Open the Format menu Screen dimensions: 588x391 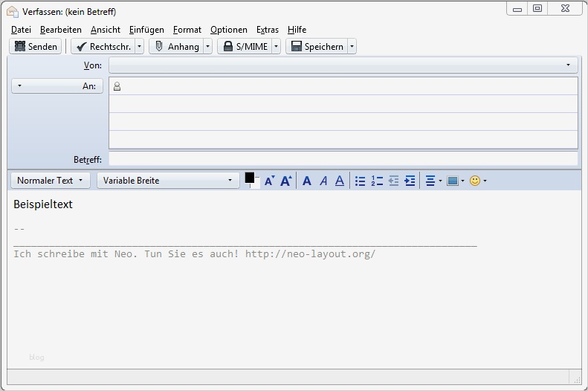pos(187,30)
